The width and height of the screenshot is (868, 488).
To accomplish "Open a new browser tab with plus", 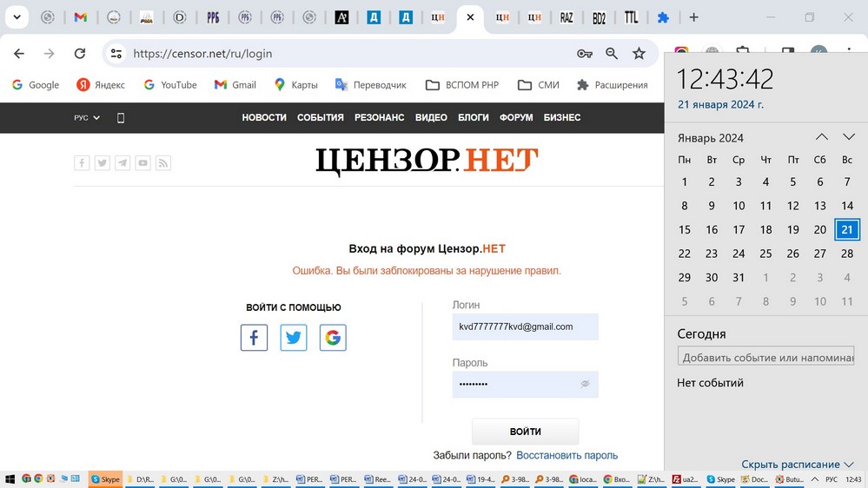I will 693,17.
